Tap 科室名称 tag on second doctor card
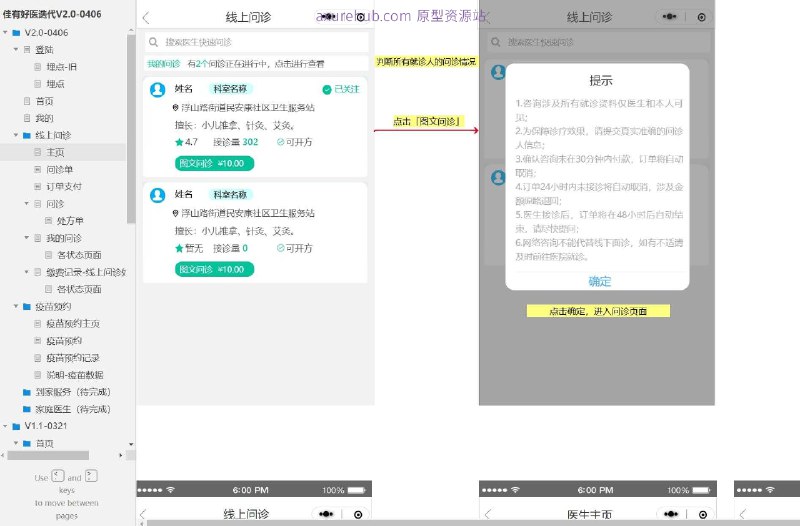Screen dimensions: 800x526 coord(230,194)
